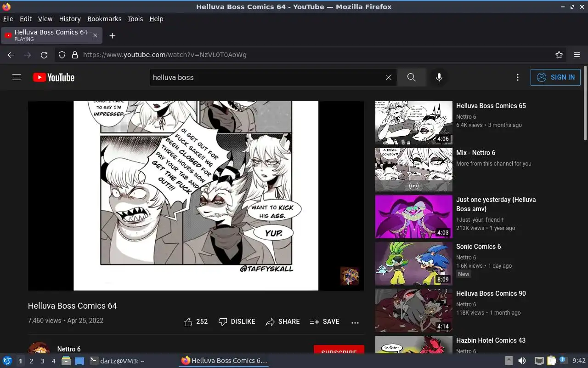Image resolution: width=588 pixels, height=368 pixels.
Task: Open the Help menu
Action: point(156,19)
